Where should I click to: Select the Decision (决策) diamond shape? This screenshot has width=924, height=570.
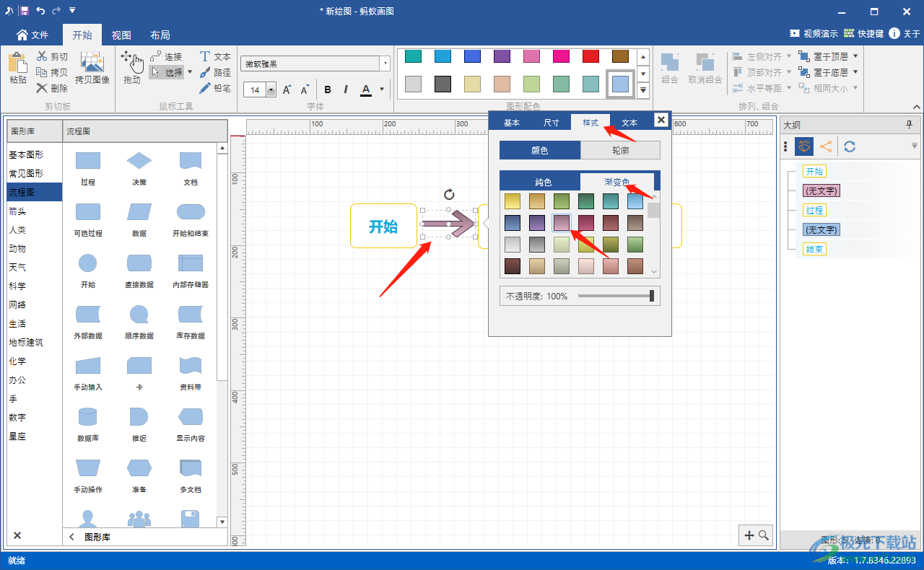(139, 169)
